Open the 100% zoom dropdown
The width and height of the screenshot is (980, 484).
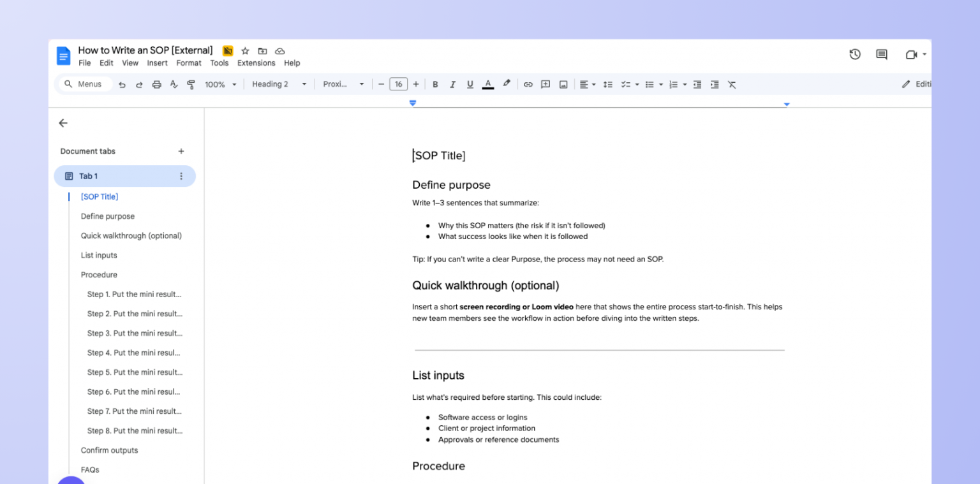(x=220, y=84)
